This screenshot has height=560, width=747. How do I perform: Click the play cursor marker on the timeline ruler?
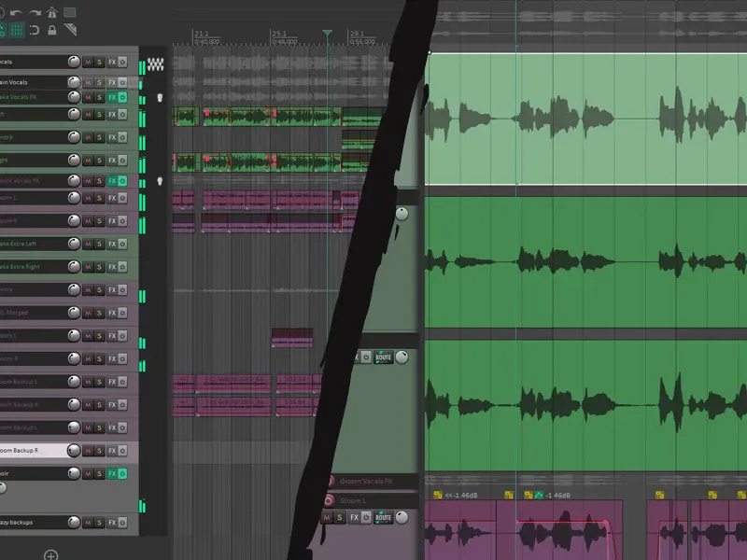point(327,35)
